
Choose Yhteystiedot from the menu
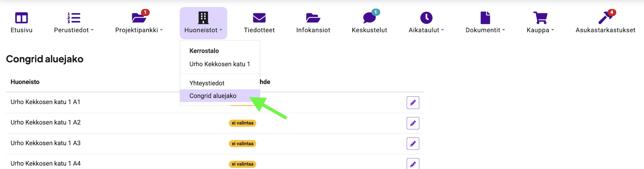point(207,83)
